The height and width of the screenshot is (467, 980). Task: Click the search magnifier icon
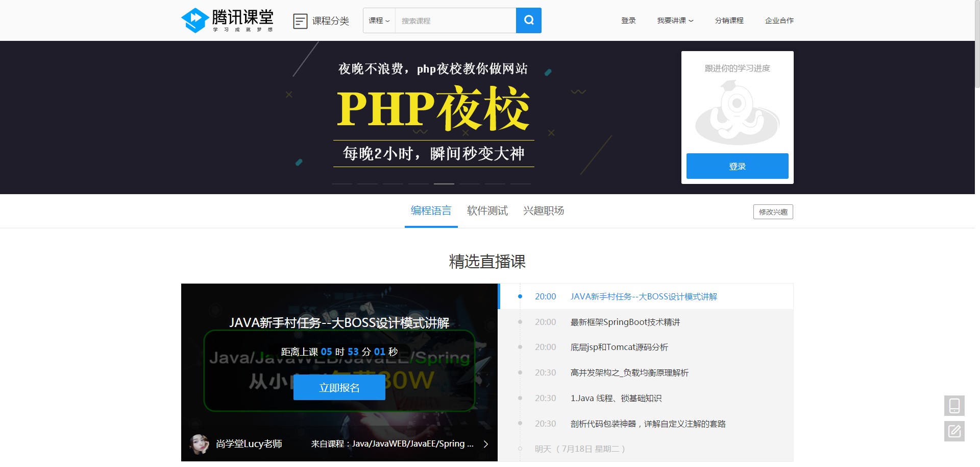click(x=528, y=20)
